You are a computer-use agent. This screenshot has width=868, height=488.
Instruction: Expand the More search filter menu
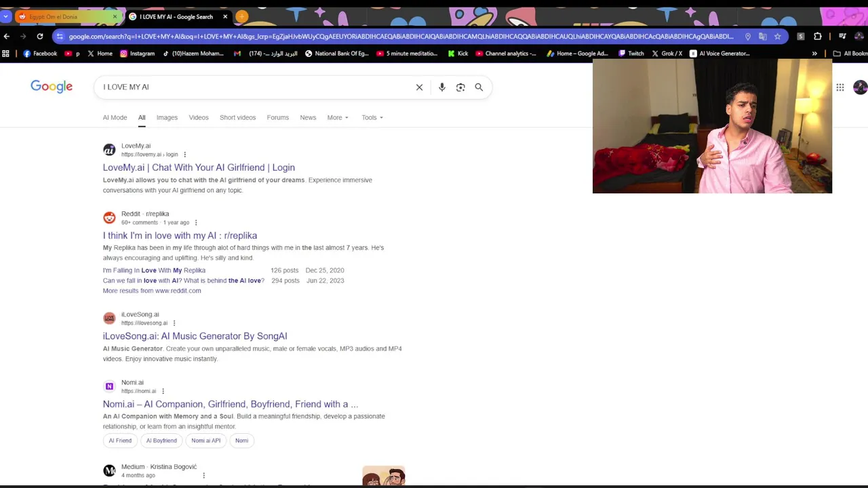click(x=338, y=117)
